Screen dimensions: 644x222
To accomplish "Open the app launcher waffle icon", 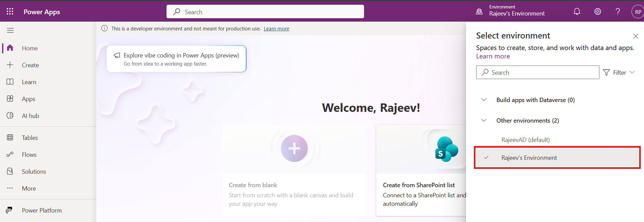I will coord(10,11).
